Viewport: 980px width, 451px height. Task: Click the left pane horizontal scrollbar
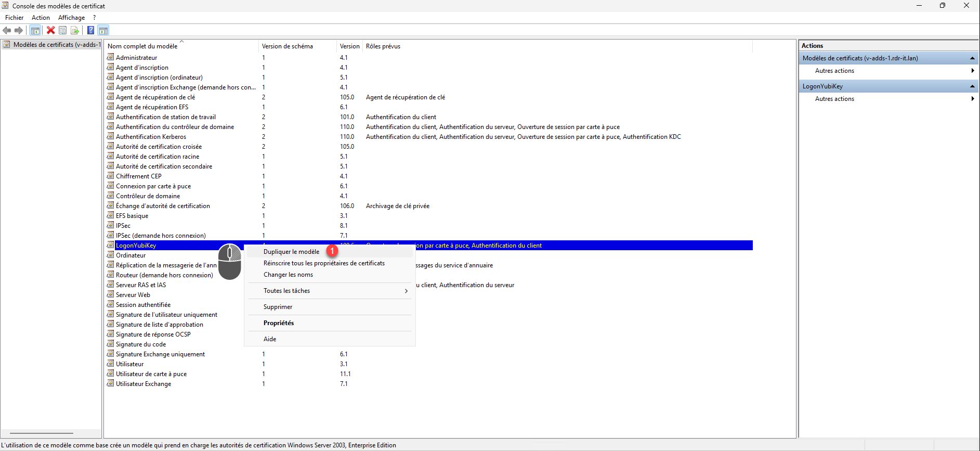click(x=42, y=433)
